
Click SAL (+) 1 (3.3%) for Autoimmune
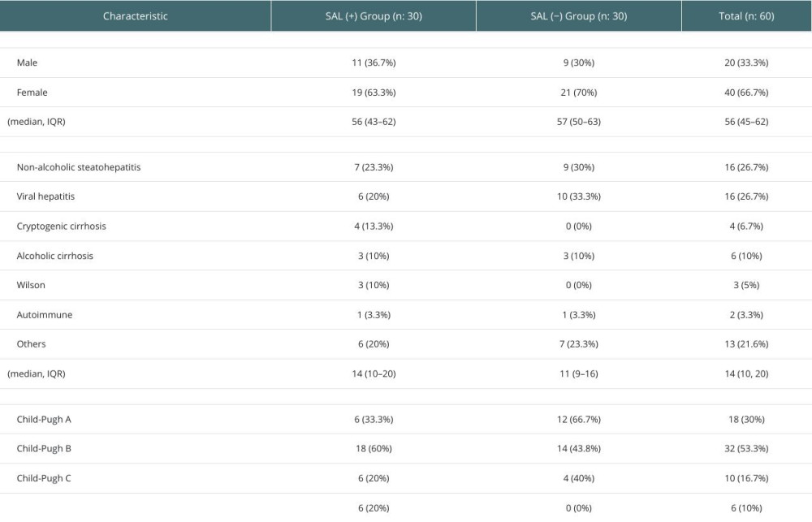tap(374, 315)
